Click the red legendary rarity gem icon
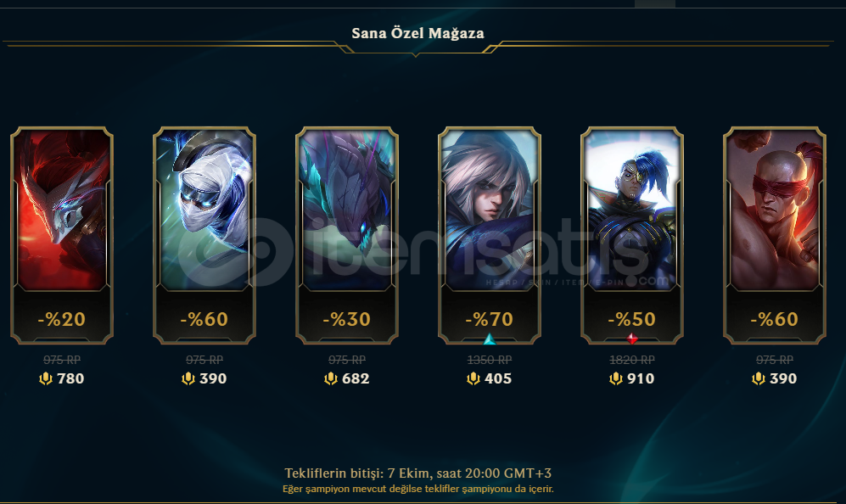846x504 pixels. [x=632, y=339]
